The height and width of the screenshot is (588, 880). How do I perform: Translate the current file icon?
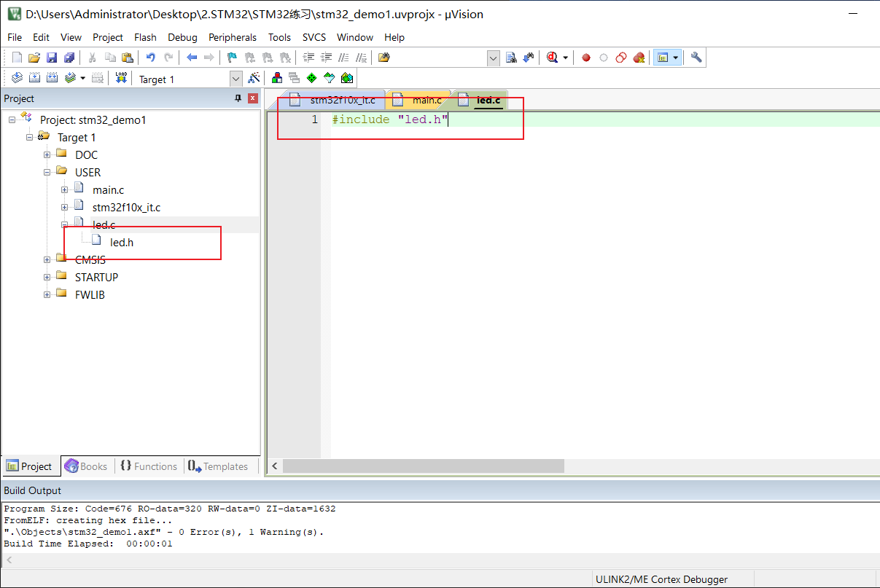(x=16, y=78)
